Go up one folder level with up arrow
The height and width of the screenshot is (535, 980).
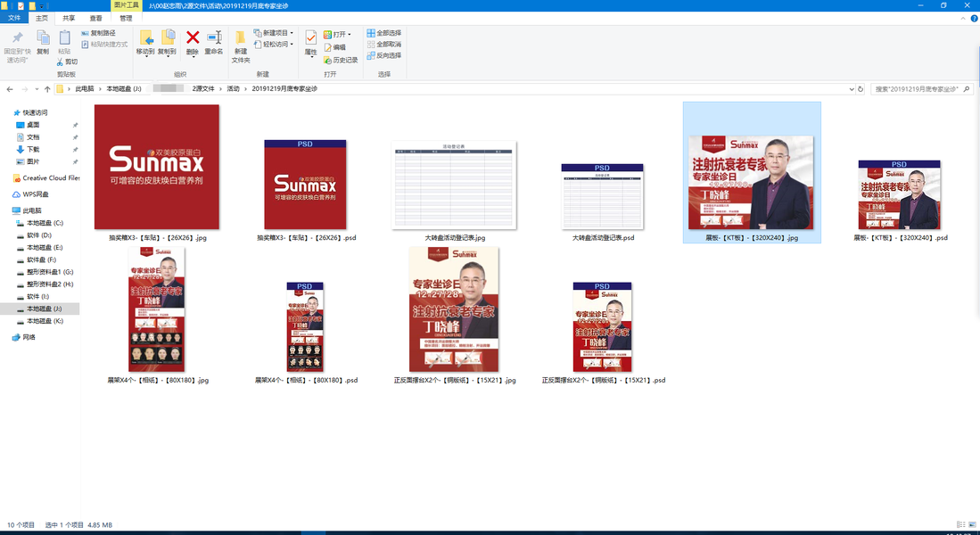pos(47,89)
